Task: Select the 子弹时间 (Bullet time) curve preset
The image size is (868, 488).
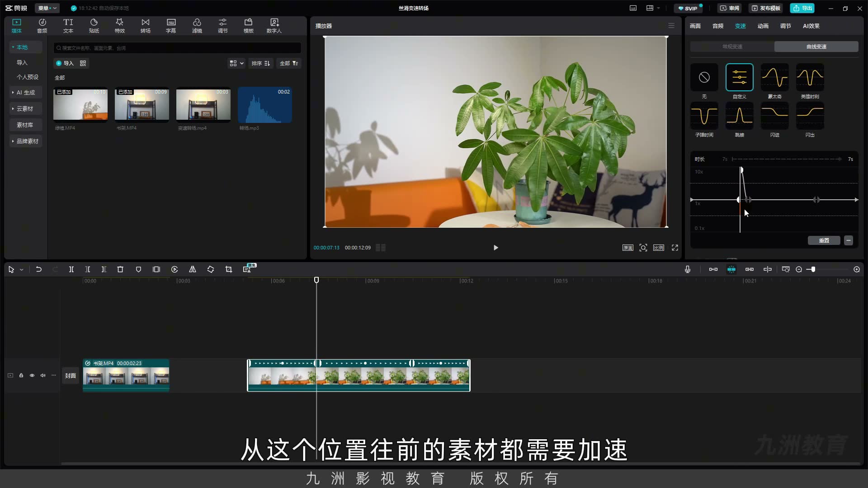Action: click(704, 120)
